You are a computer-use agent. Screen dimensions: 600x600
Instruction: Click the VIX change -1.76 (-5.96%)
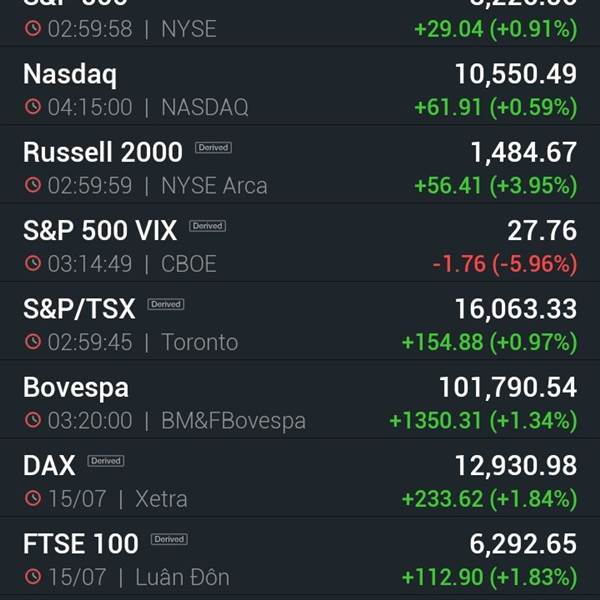point(505,264)
